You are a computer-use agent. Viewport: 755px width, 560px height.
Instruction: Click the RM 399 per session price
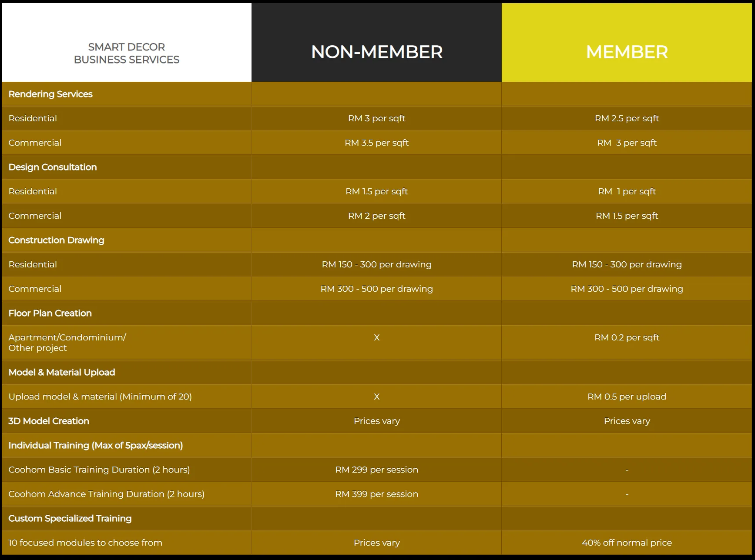(x=376, y=494)
